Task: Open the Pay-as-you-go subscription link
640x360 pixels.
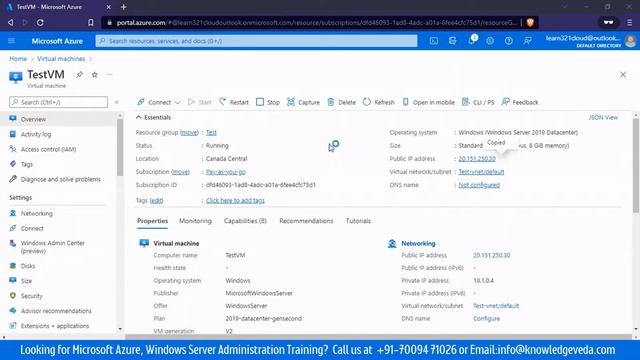Action: pos(226,172)
